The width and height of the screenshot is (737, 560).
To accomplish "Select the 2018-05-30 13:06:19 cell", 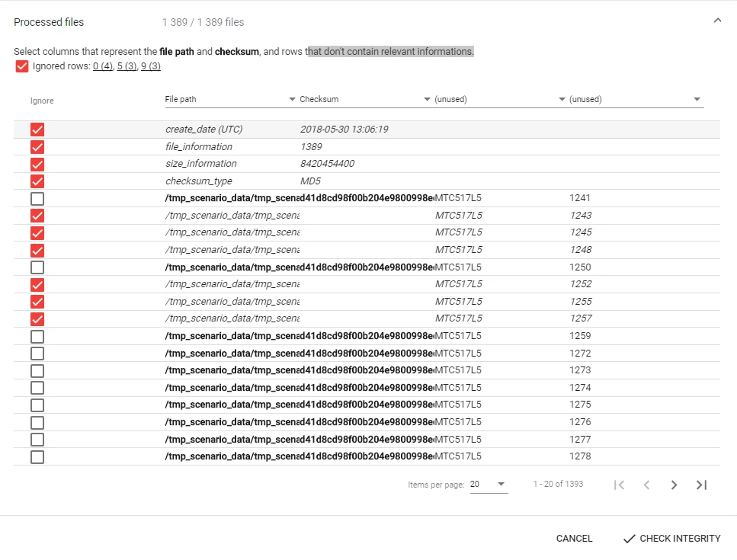I will [344, 130].
